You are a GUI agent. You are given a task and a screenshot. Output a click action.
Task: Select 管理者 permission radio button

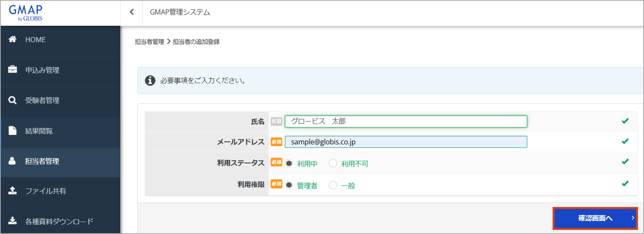[x=289, y=185]
